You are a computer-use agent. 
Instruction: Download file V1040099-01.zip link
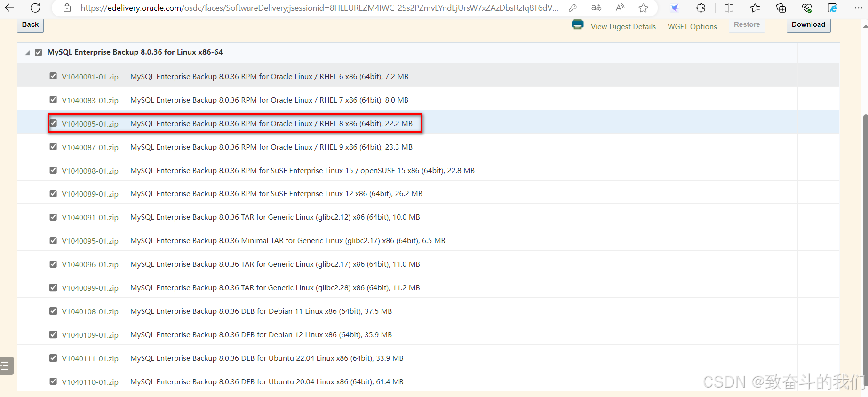click(90, 288)
